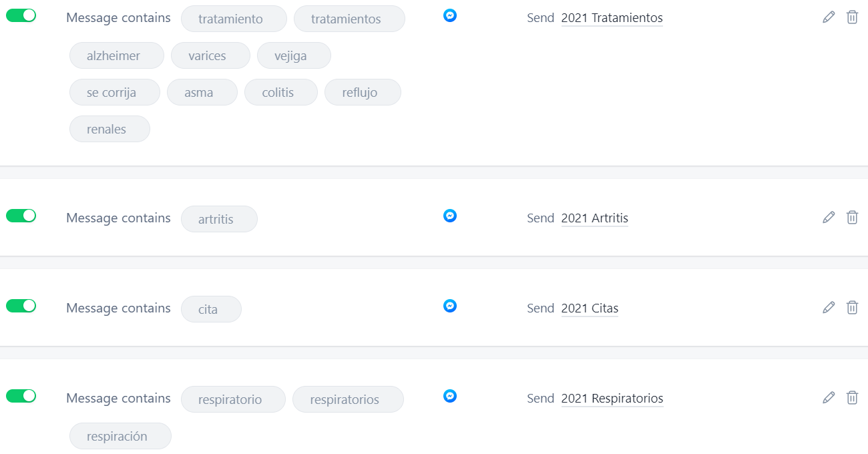Click pencil icon for 2021 Citas rule
Image resolution: width=868 pixels, height=454 pixels.
829,307
